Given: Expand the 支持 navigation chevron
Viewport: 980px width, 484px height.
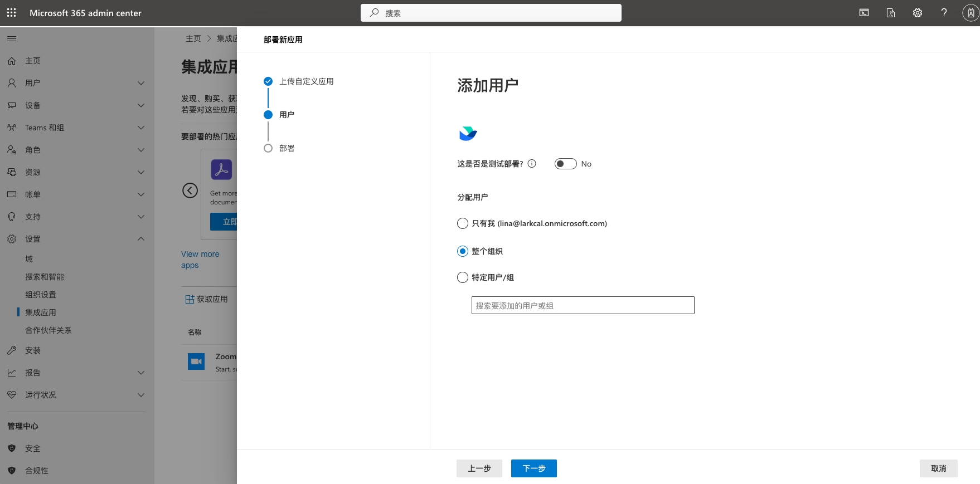Looking at the screenshot, I should point(141,217).
